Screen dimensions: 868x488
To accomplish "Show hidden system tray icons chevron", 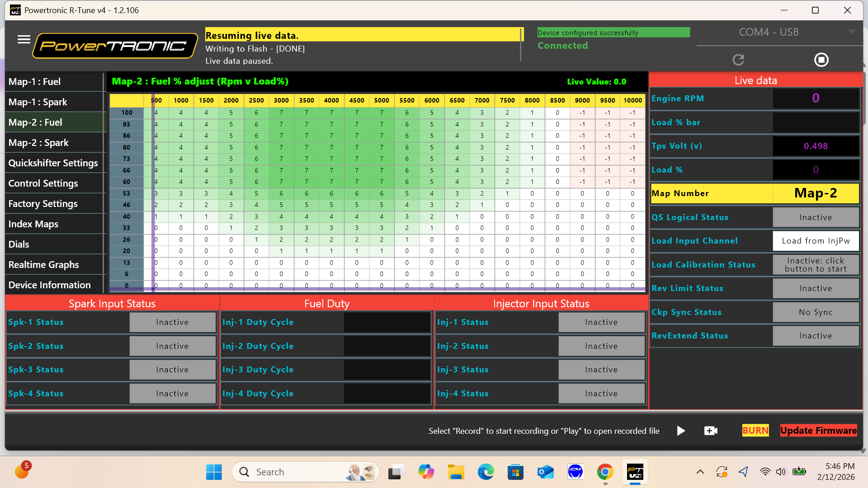I will click(700, 472).
